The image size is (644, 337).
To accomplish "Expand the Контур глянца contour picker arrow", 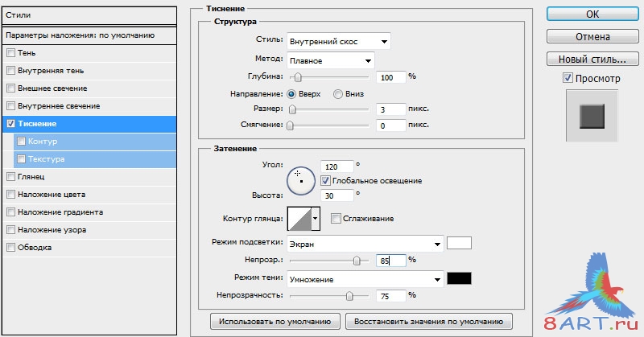I will coord(316,219).
